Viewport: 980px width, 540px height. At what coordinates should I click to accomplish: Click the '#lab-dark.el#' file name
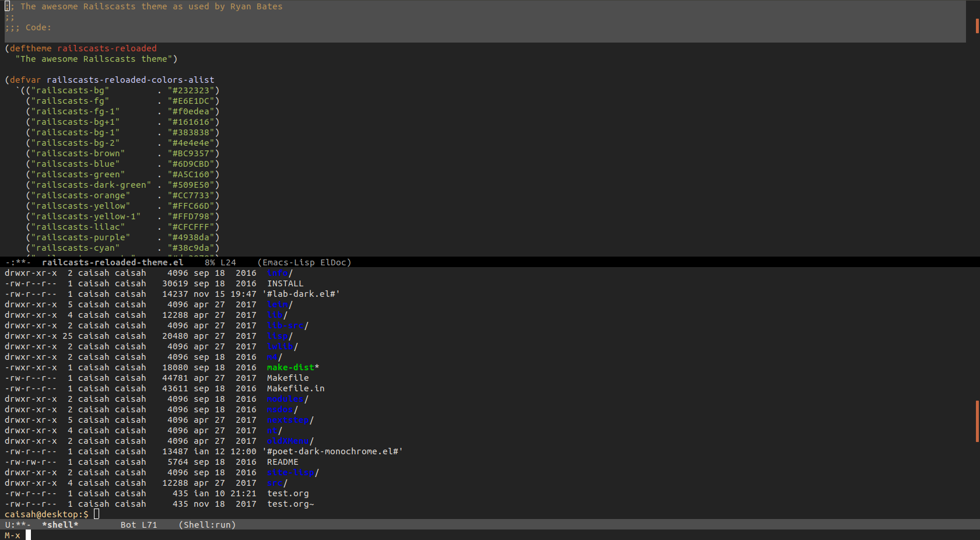(x=301, y=294)
